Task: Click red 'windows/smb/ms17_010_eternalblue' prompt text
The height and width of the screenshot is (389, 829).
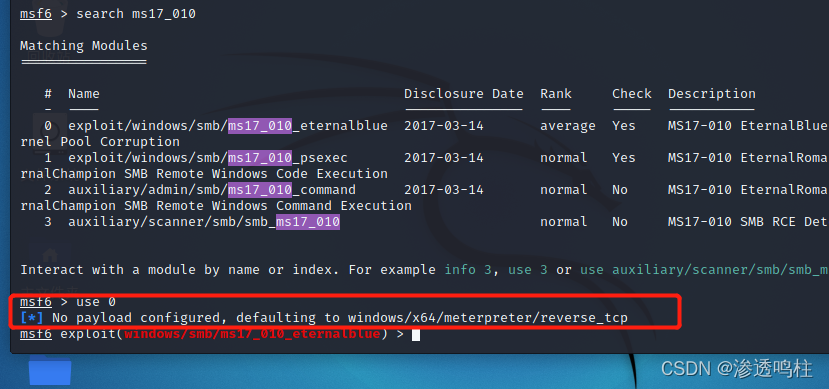Action: pos(252,335)
